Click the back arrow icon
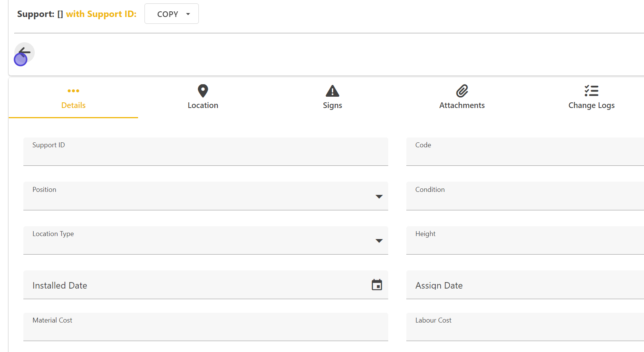Image resolution: width=644 pixels, height=352 pixels. click(25, 52)
